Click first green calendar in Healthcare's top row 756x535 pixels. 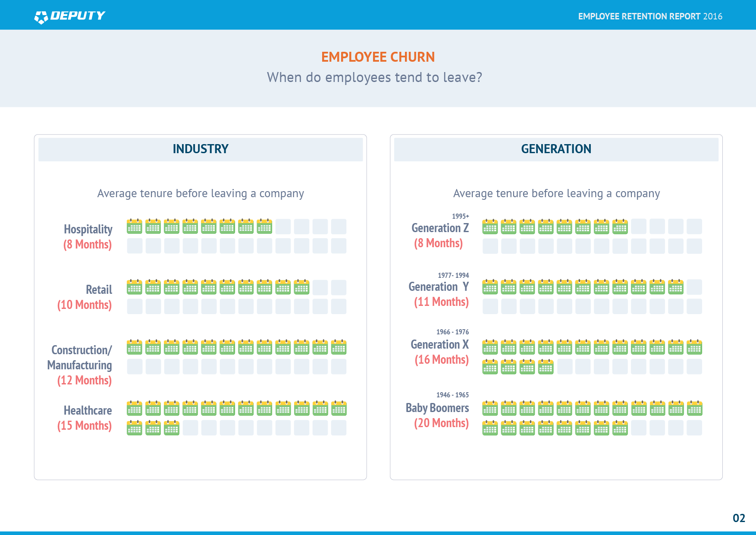pos(134,409)
